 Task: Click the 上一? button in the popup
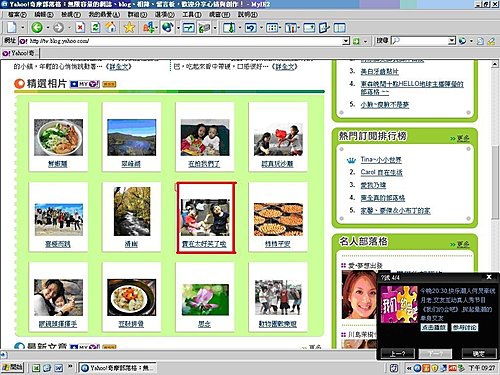(398, 354)
